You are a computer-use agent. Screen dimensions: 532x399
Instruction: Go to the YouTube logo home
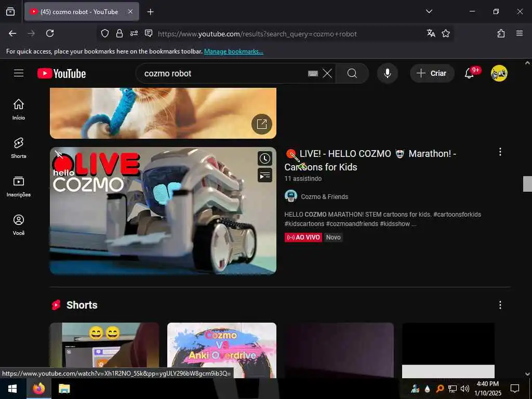[x=61, y=73]
